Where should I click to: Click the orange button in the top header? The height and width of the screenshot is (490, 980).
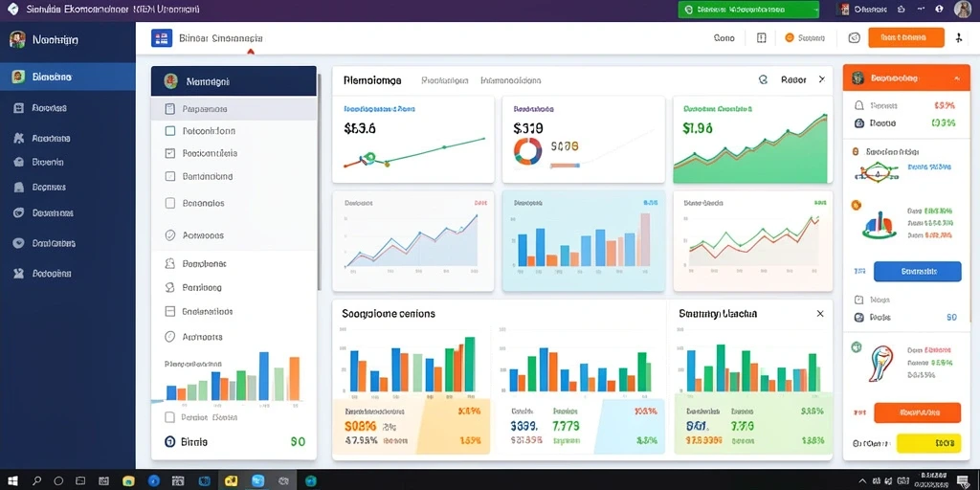pyautogui.click(x=906, y=37)
